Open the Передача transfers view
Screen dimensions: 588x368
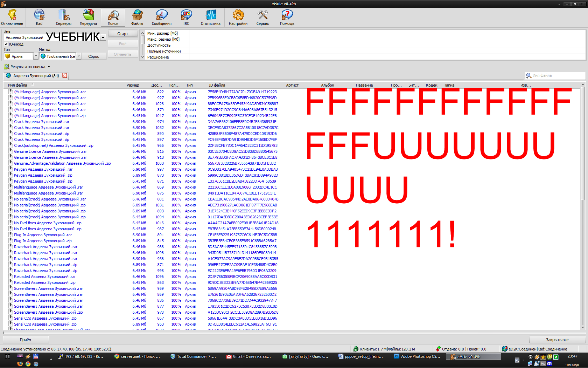(88, 17)
